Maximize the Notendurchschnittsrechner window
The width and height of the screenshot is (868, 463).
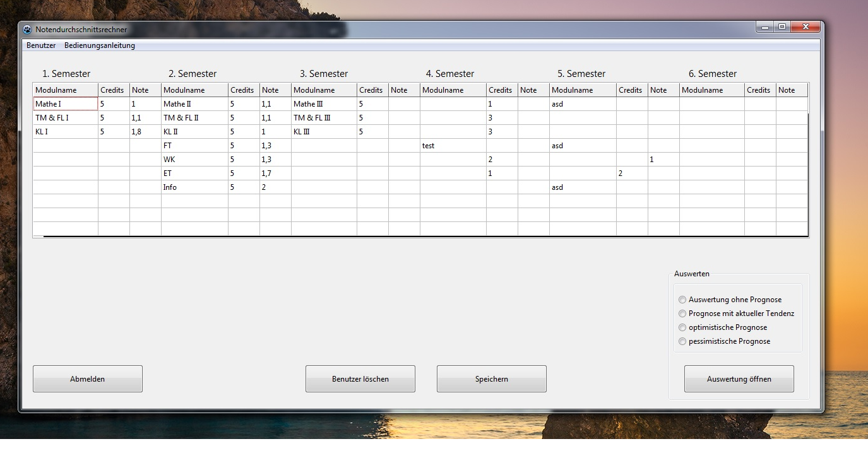click(782, 27)
